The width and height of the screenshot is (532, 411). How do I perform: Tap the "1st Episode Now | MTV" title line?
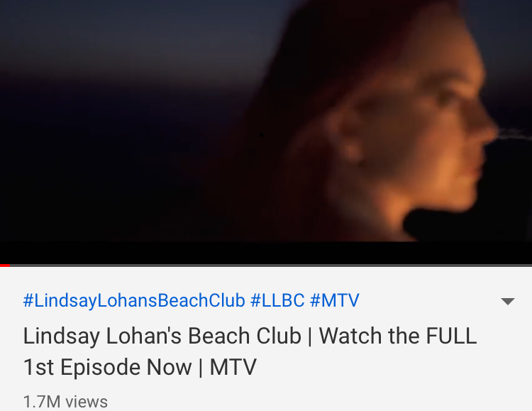coord(140,367)
